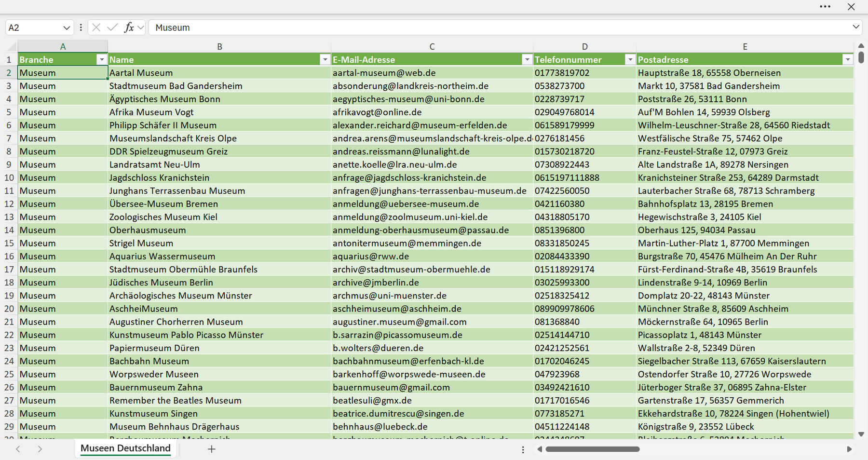868x460 pixels.
Task: Add a new sheet with plus icon
Action: click(212, 449)
